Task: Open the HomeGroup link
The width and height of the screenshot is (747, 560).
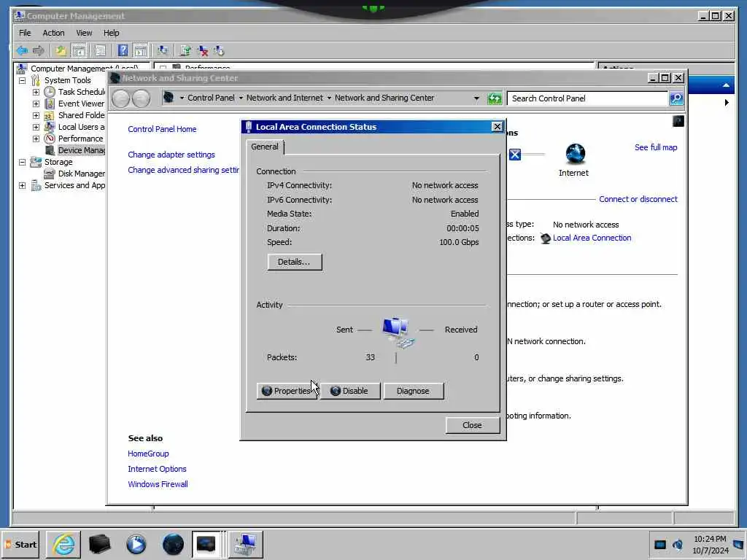Action: (148, 454)
